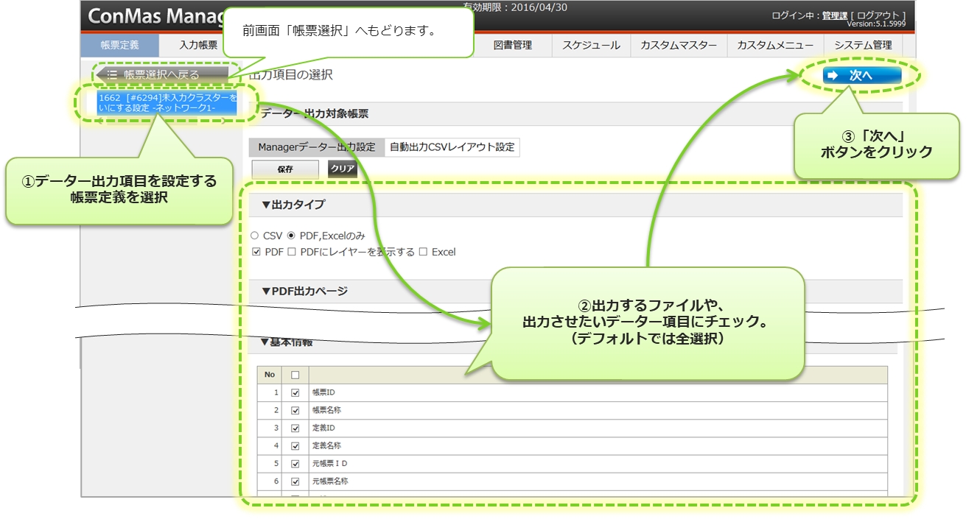Open the 図書管理 tab

(512, 45)
